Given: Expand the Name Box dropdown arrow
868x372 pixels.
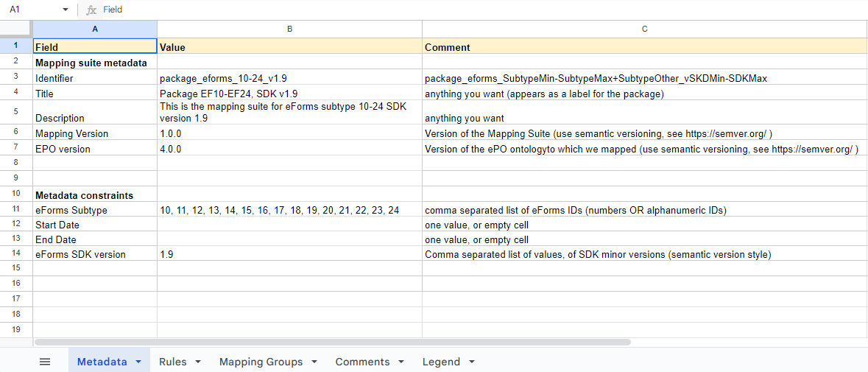Looking at the screenshot, I should (66, 10).
